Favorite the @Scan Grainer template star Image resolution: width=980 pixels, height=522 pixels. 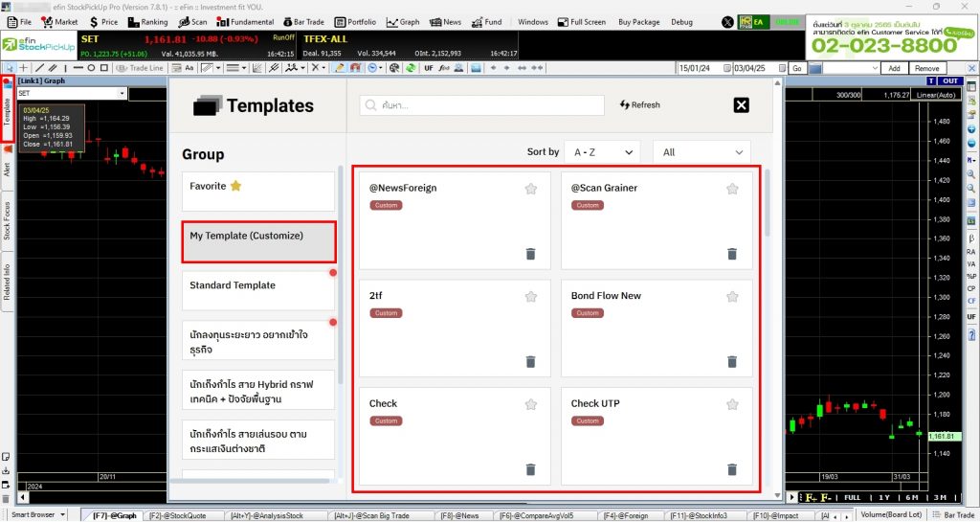click(x=732, y=189)
